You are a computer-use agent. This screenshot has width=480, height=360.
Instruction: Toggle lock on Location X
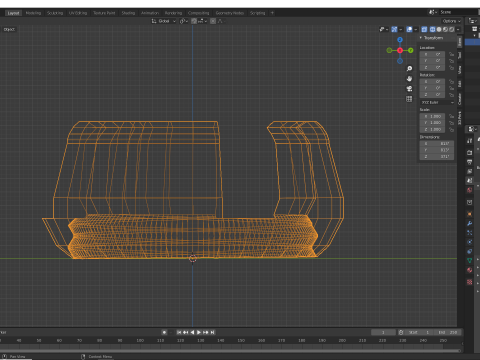pyautogui.click(x=451, y=54)
